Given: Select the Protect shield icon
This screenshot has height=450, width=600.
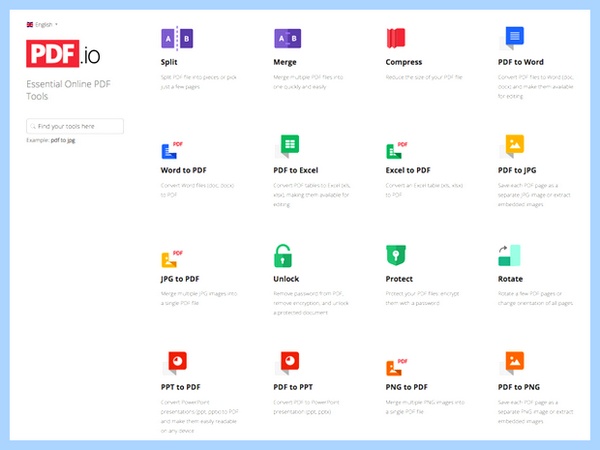Looking at the screenshot, I should (x=396, y=255).
